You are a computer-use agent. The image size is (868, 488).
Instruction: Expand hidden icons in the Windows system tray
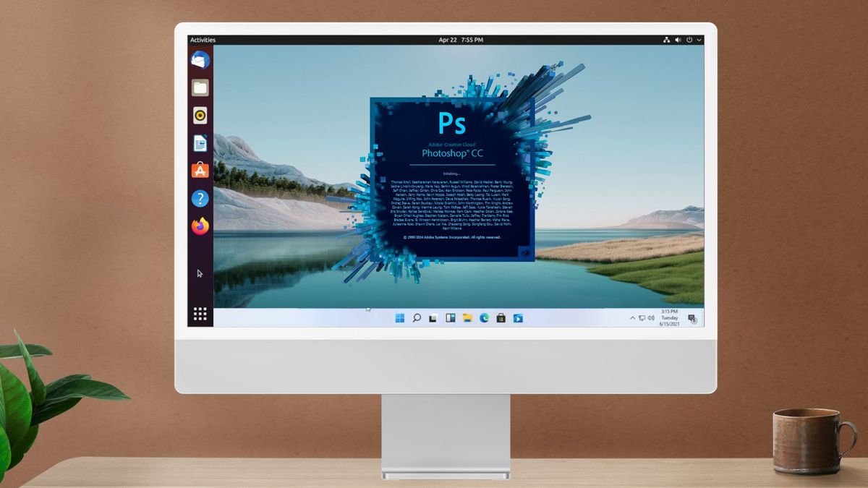(632, 317)
